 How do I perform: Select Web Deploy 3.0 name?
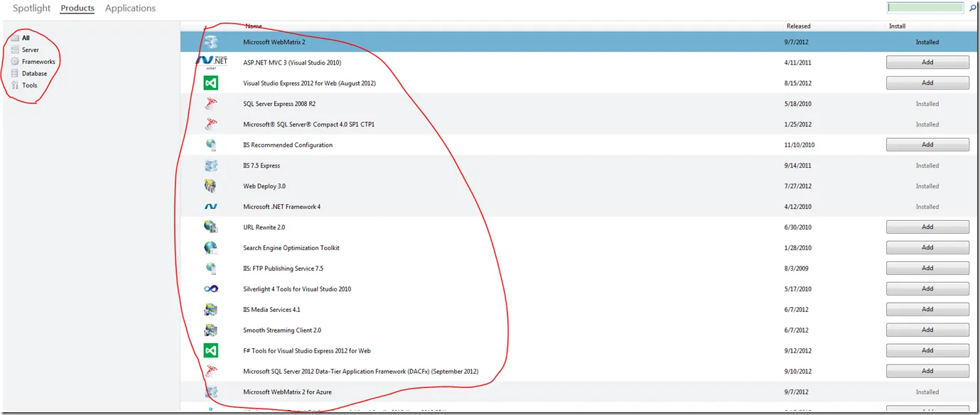coord(264,186)
